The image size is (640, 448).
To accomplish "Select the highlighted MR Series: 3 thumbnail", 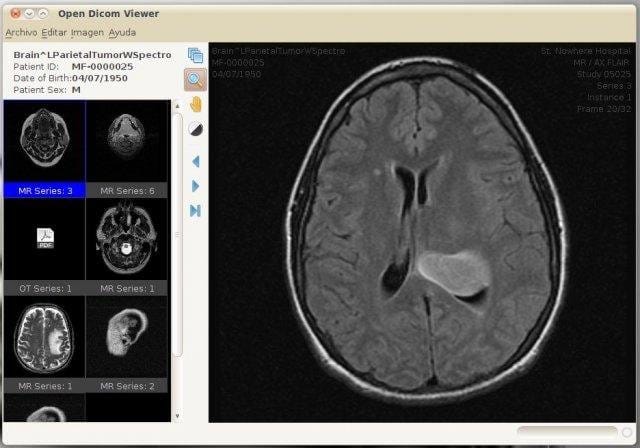I will click(45, 141).
